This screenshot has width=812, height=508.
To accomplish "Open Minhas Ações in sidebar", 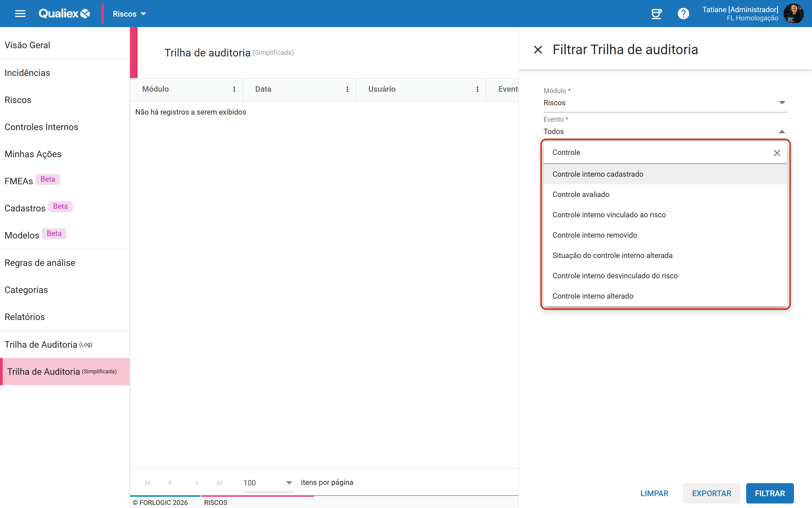I will [65, 154].
